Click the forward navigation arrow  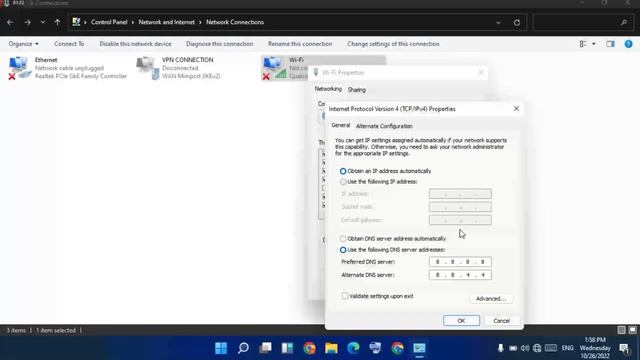click(x=28, y=22)
